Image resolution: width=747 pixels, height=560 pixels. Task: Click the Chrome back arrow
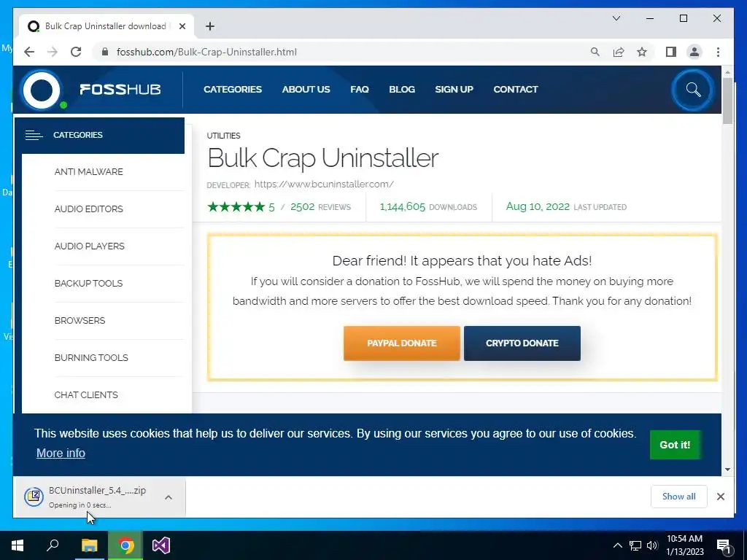point(29,52)
